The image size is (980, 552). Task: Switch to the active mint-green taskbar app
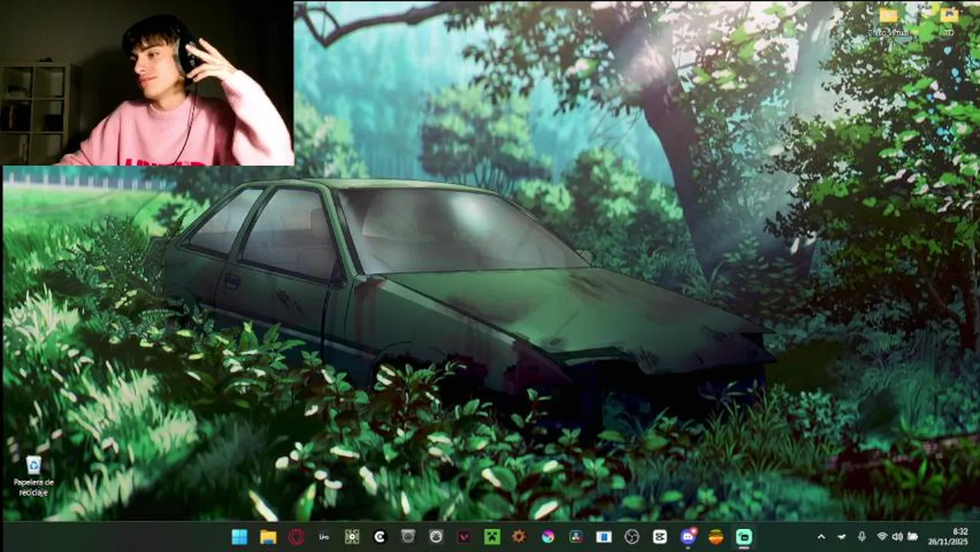tap(744, 537)
